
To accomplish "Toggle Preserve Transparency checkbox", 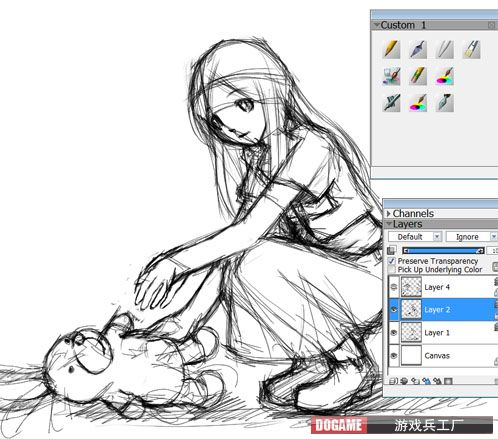I will (392, 261).
